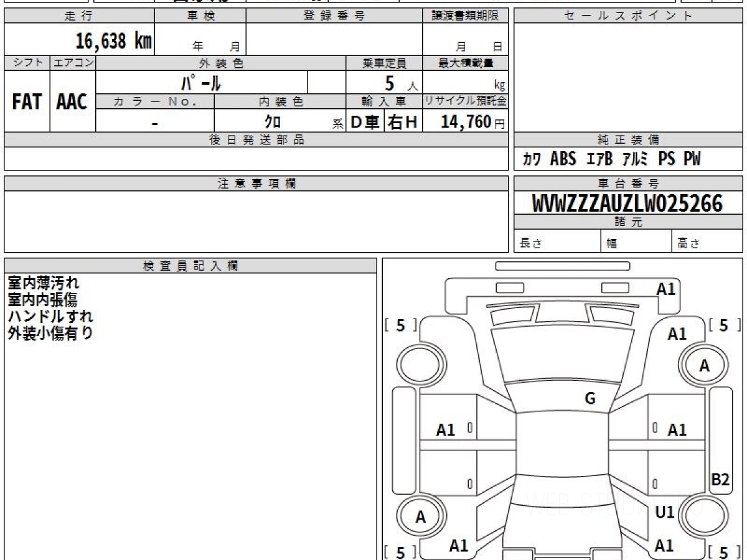This screenshot has height=560, width=747.
Task: Click the 諸元 header
Action: 628,222
